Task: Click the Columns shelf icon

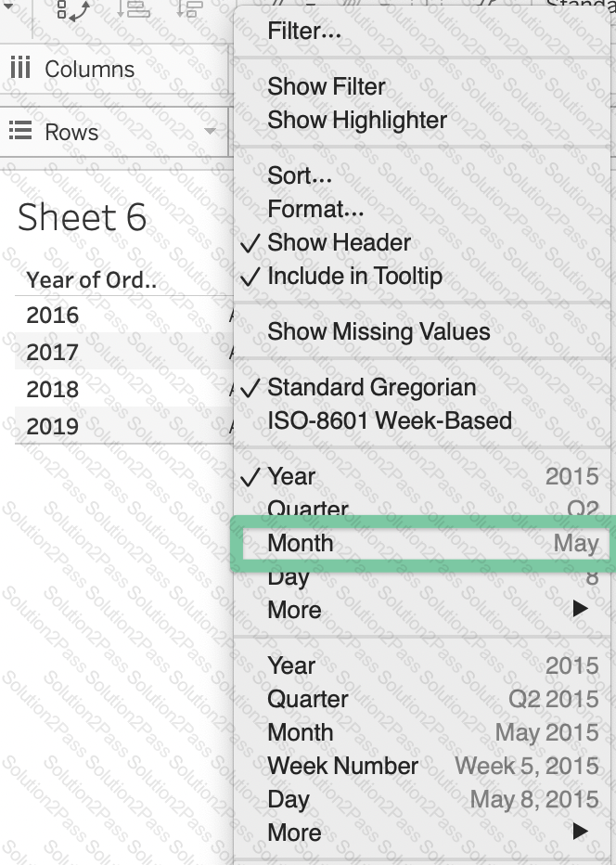Action: [x=20, y=69]
